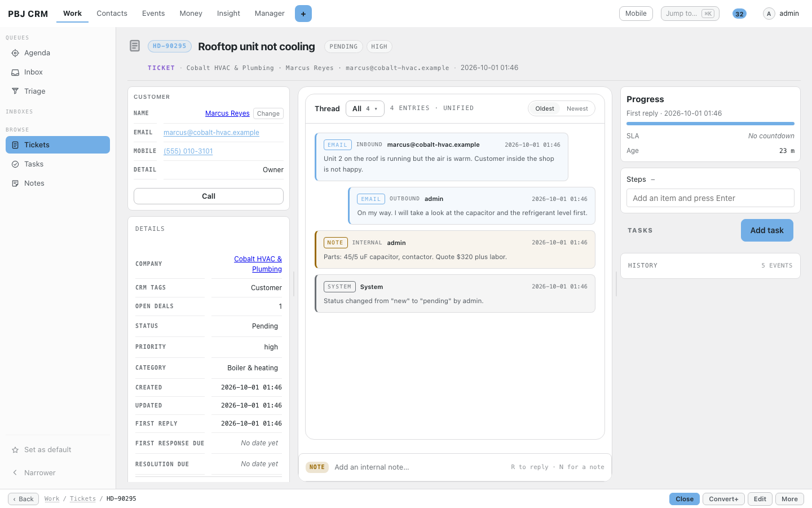812x508 pixels.
Task: Go Back using the footer button
Action: point(24,499)
